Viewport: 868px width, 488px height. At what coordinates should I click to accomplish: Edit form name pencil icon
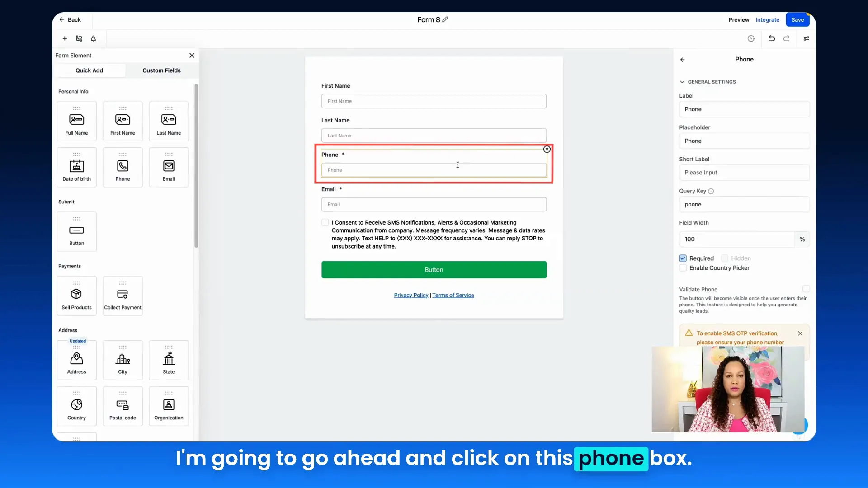445,19
